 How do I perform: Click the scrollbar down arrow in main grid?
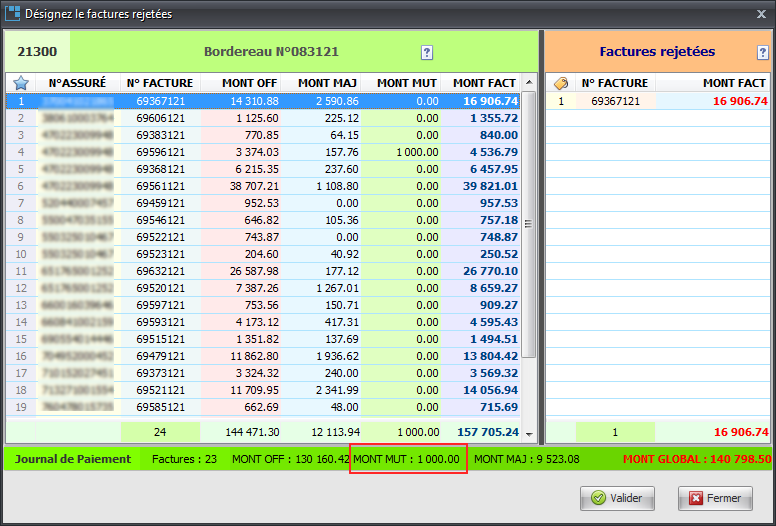point(530,436)
